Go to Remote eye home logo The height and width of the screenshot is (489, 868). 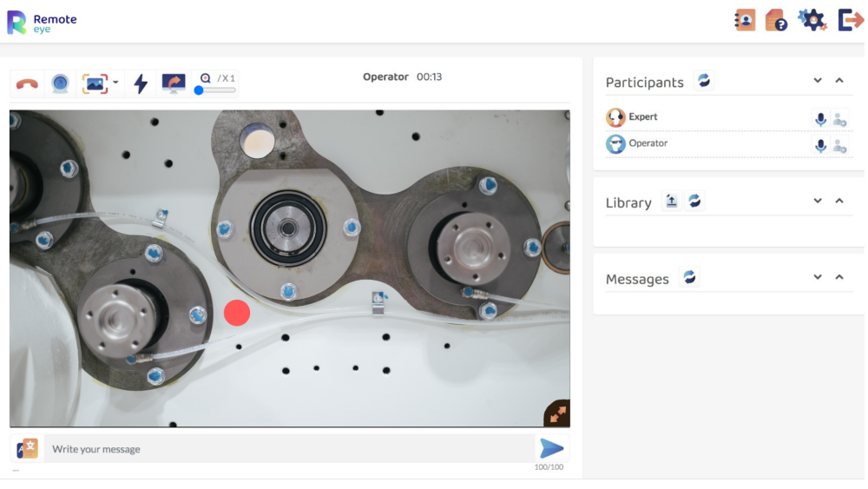pos(42,23)
